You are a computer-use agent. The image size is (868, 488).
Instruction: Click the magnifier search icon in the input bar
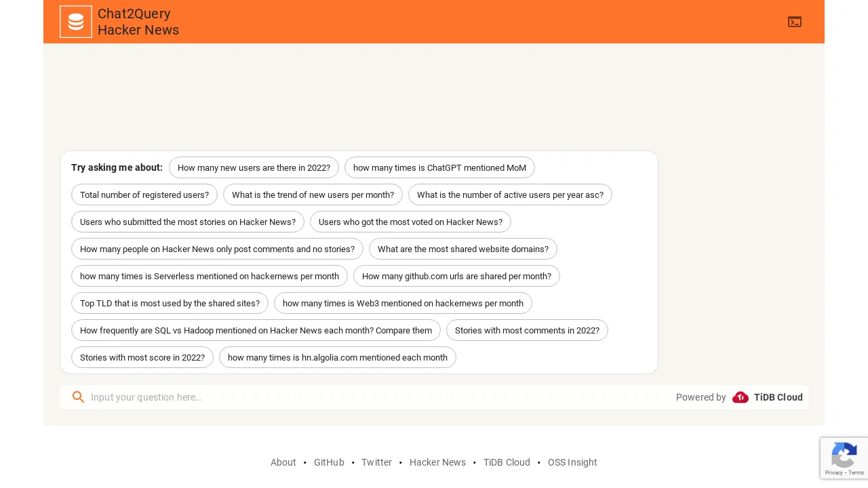79,397
